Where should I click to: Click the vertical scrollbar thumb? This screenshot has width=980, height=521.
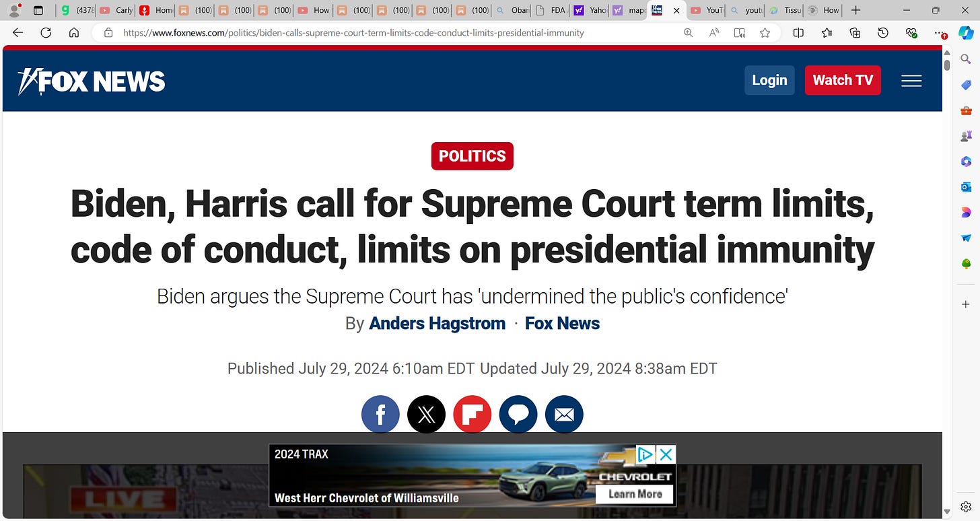coord(947,65)
